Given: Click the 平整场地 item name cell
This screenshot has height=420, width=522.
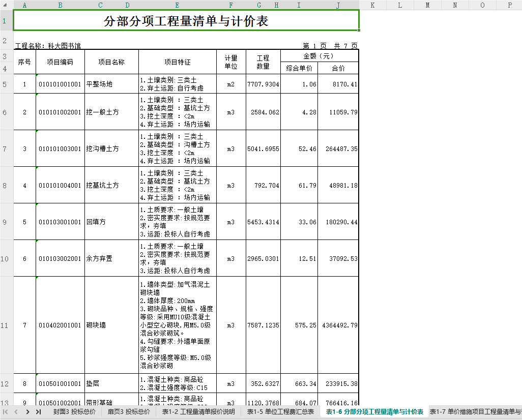Looking at the screenshot, I should coord(111,84).
